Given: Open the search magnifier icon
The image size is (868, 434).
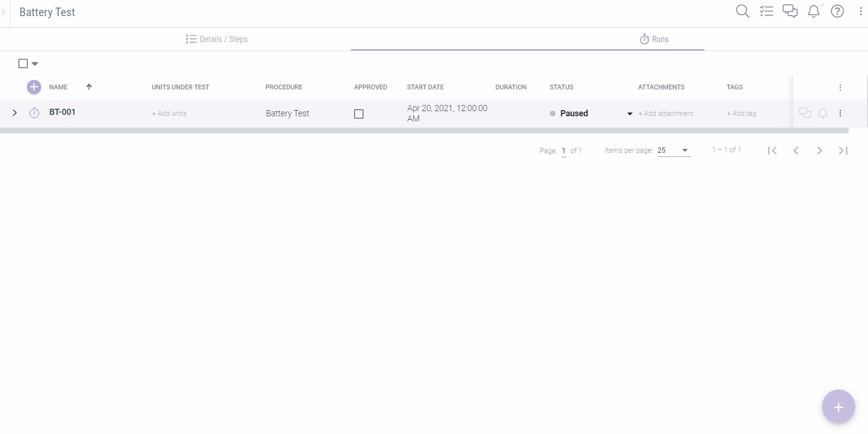Looking at the screenshot, I should (x=743, y=11).
